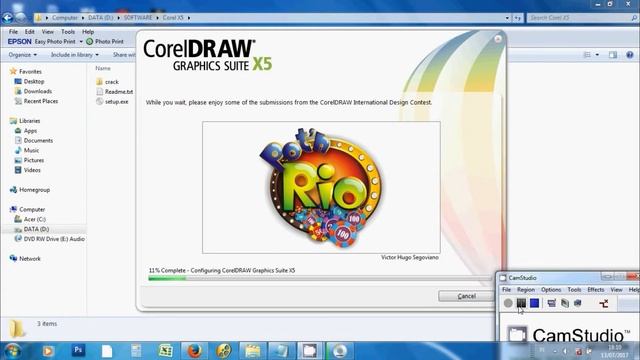This screenshot has width=640, height=360.
Task: Open CamStudio Tools menu
Action: click(x=574, y=289)
